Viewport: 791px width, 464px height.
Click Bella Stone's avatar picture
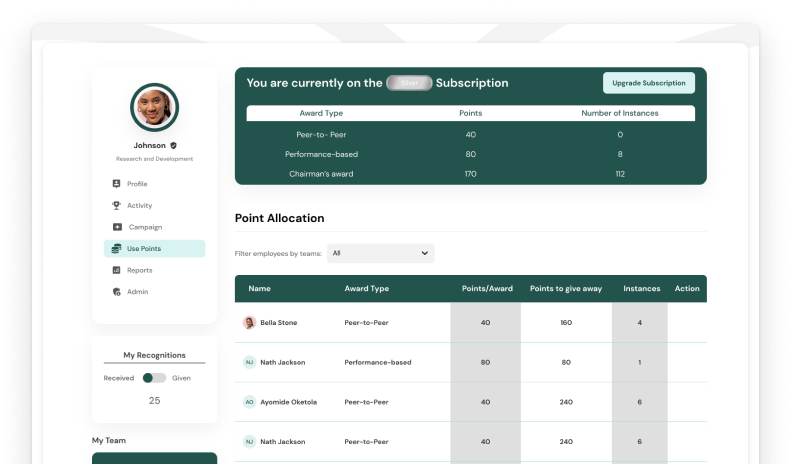tap(249, 323)
